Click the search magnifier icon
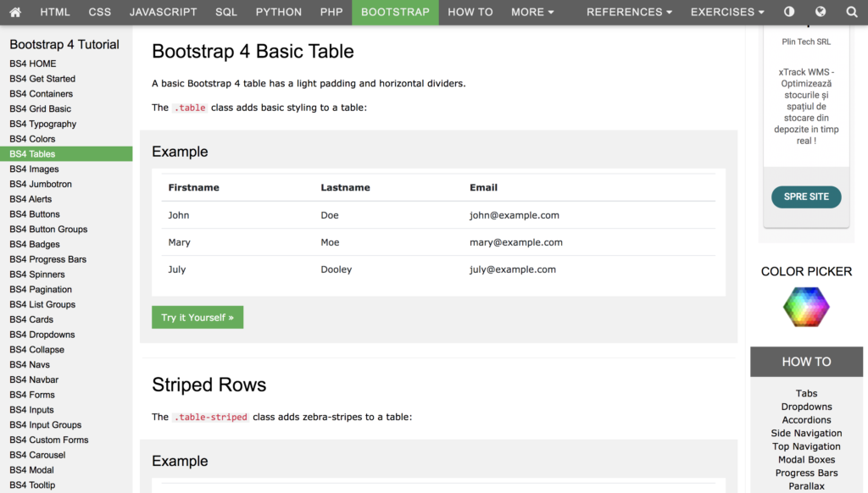 (852, 12)
